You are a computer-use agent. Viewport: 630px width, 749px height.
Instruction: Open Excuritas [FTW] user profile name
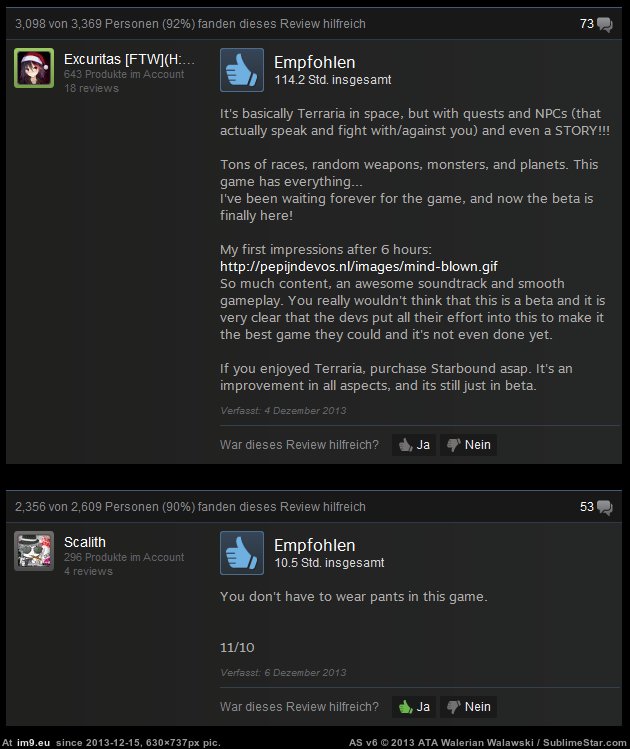tap(129, 59)
